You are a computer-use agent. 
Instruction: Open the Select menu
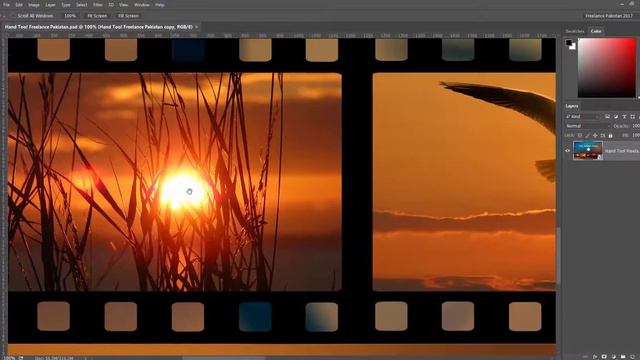coord(81,5)
